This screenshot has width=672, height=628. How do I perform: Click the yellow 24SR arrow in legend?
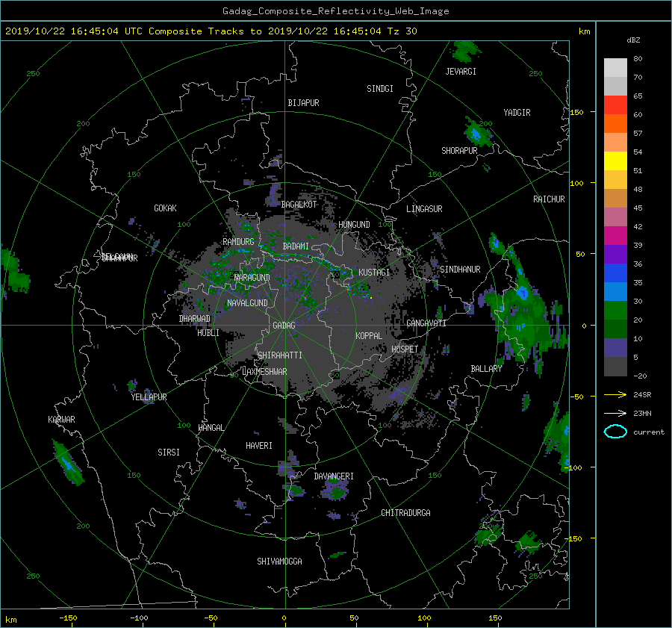tap(615, 394)
